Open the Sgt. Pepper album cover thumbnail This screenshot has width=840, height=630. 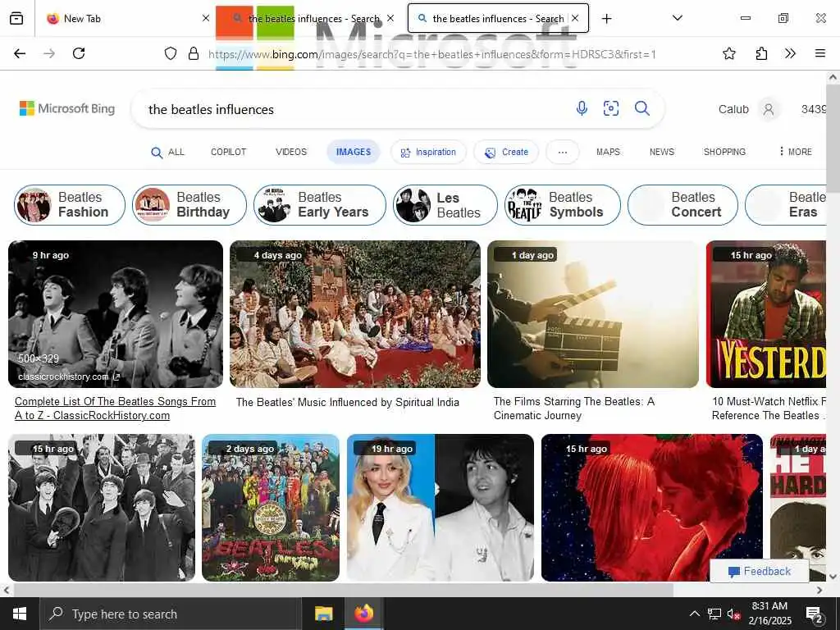271,507
